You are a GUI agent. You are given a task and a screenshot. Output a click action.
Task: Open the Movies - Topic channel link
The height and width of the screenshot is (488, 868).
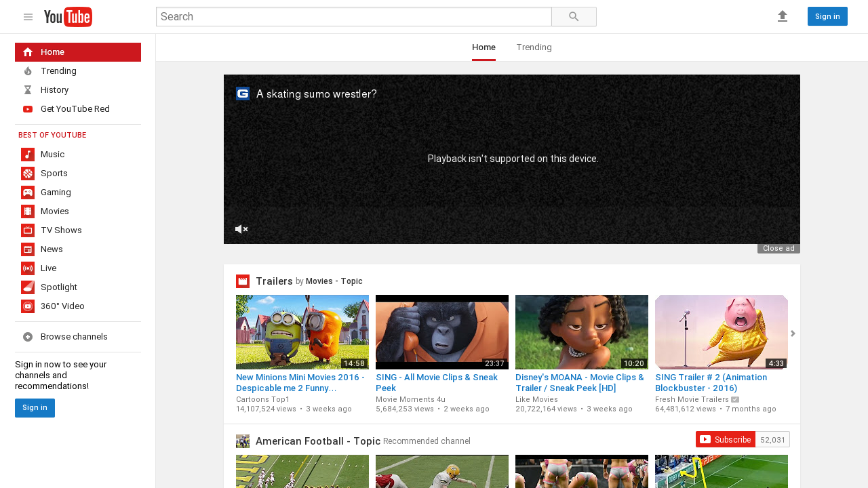[334, 281]
